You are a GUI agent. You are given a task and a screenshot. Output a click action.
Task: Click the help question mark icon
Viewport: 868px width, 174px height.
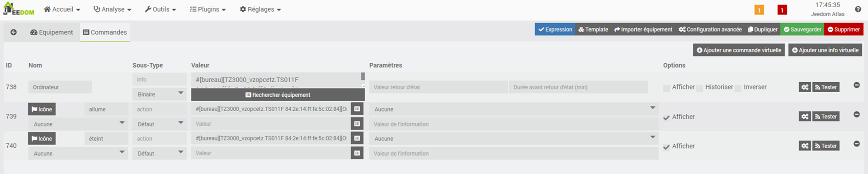(x=858, y=9)
